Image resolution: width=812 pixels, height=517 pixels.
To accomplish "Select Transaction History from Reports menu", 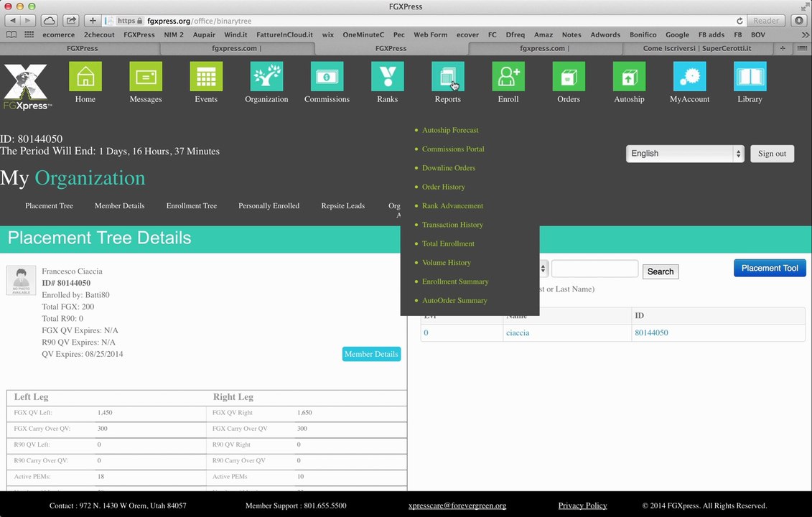I will click(x=452, y=224).
